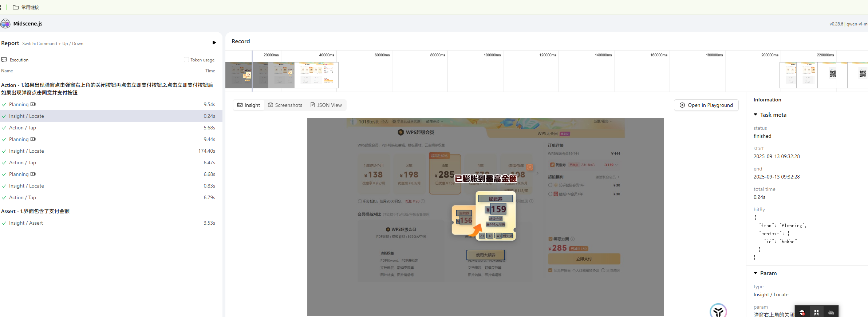Select the 积分抵扣 radio option

pos(360,201)
